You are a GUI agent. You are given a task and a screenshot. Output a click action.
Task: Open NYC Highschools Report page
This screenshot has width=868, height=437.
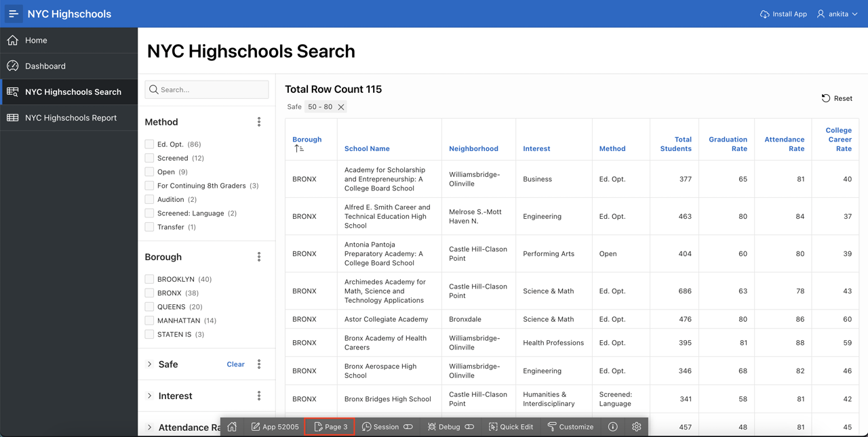pyautogui.click(x=71, y=118)
